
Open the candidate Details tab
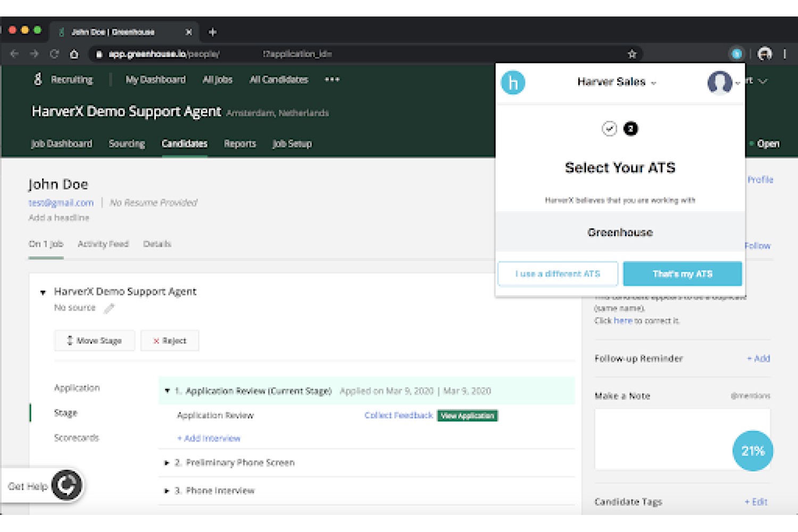point(157,244)
